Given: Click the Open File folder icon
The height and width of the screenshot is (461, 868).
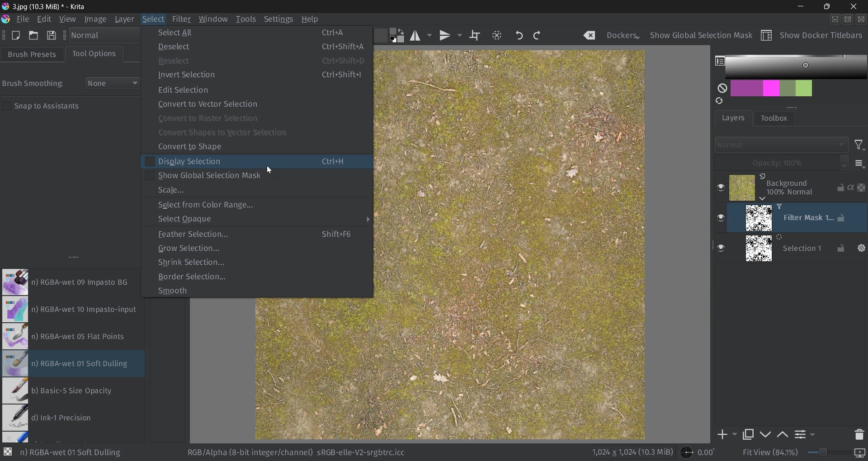Looking at the screenshot, I should (33, 35).
